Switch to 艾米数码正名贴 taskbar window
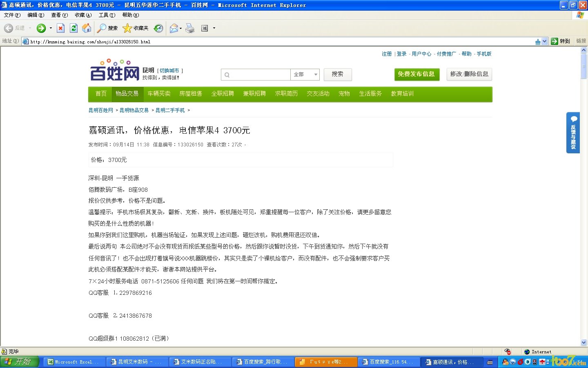Image resolution: width=588 pixels, height=368 pixels. (200, 362)
